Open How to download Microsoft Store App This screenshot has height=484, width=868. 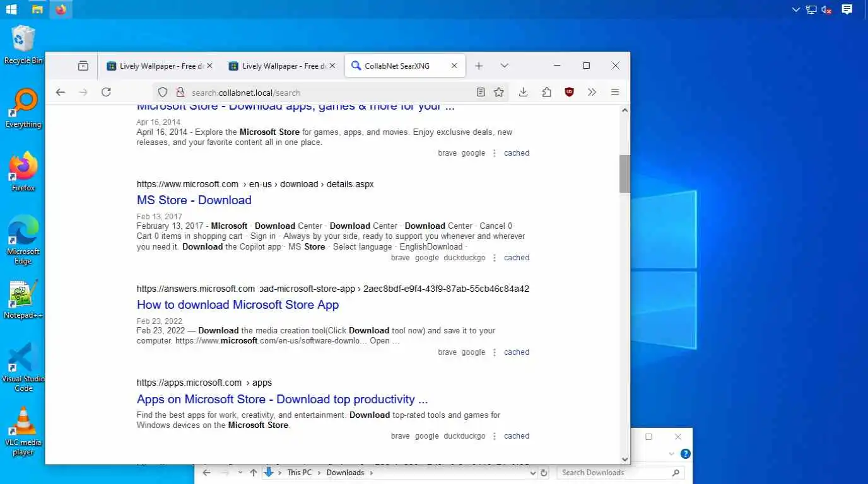pos(238,304)
